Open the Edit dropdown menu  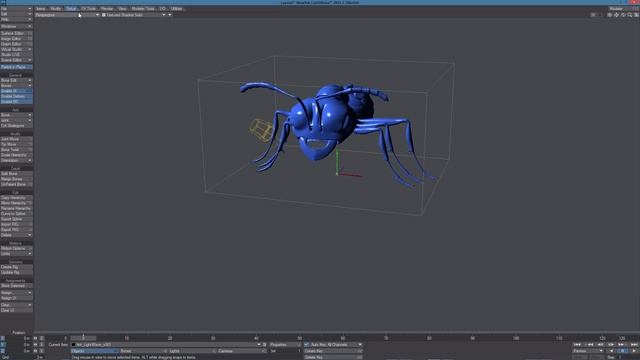16,14
